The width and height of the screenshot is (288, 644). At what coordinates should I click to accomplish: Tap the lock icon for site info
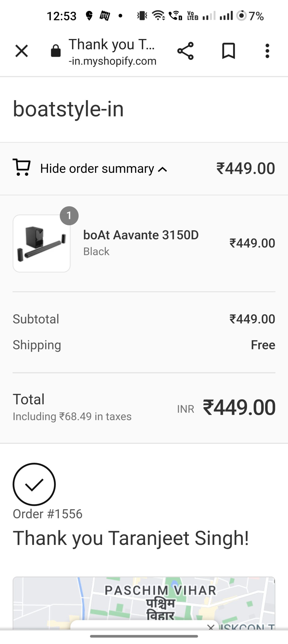(56, 51)
